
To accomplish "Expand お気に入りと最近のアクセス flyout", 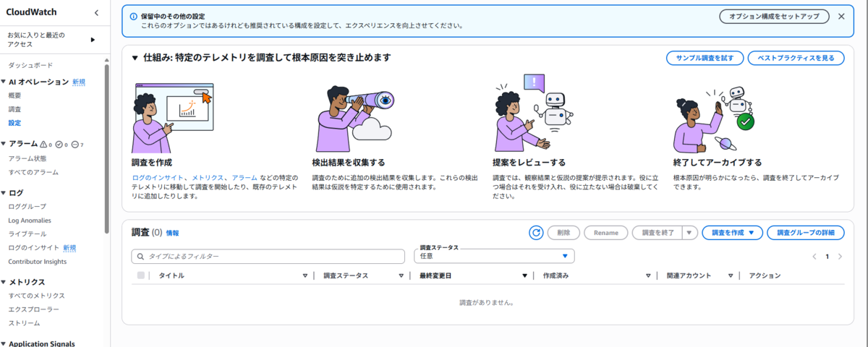I will pos(93,40).
